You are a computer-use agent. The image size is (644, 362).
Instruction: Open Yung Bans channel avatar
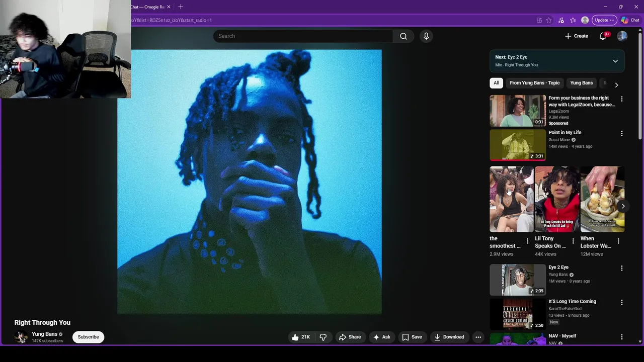(21, 337)
